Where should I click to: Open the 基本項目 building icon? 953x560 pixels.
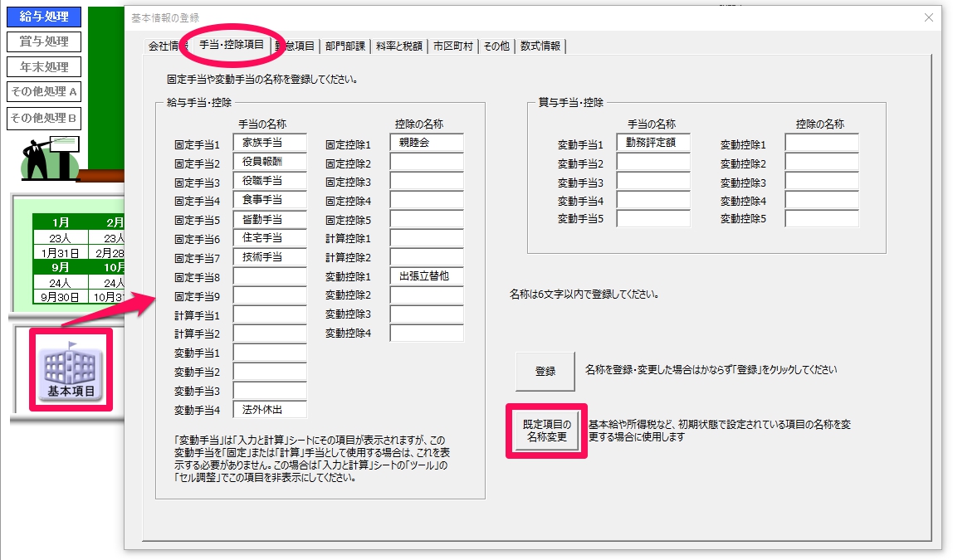(71, 370)
